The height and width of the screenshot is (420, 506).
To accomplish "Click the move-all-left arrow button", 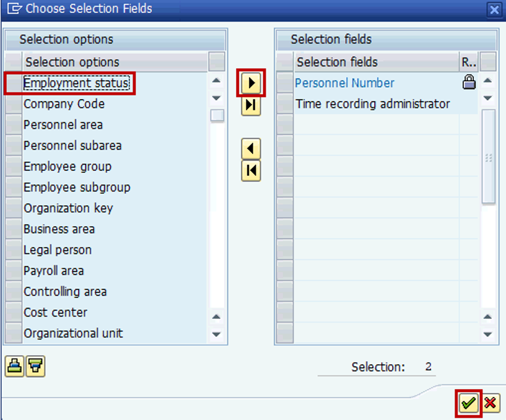I will point(251,170).
